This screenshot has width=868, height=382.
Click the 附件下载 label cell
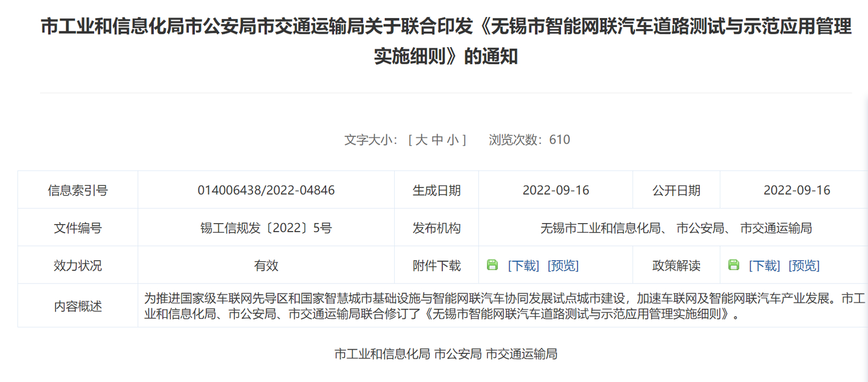tap(437, 265)
